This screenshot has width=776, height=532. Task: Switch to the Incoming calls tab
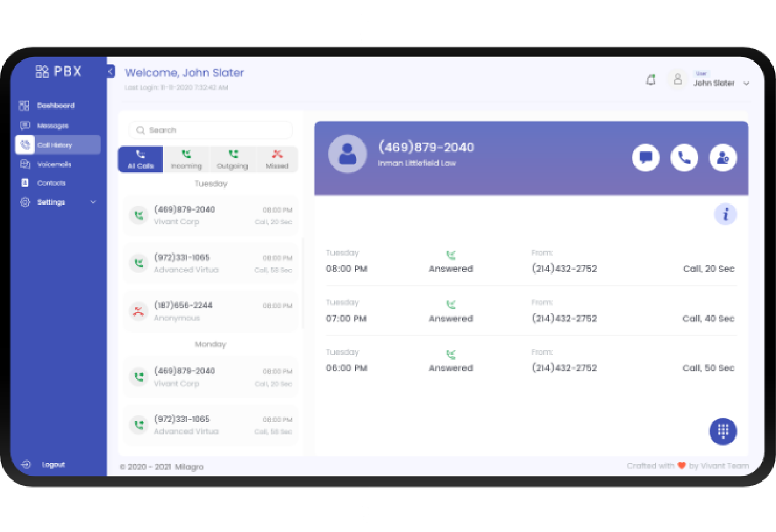click(186, 159)
